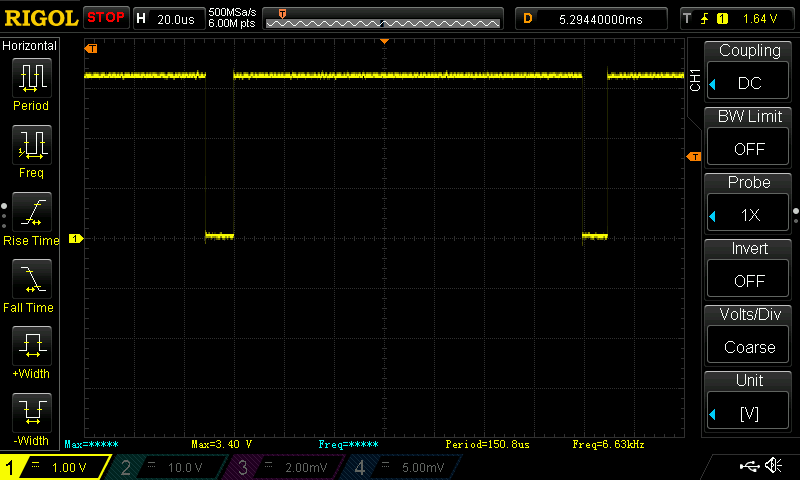Select the -Width measurement icon

coord(32,413)
